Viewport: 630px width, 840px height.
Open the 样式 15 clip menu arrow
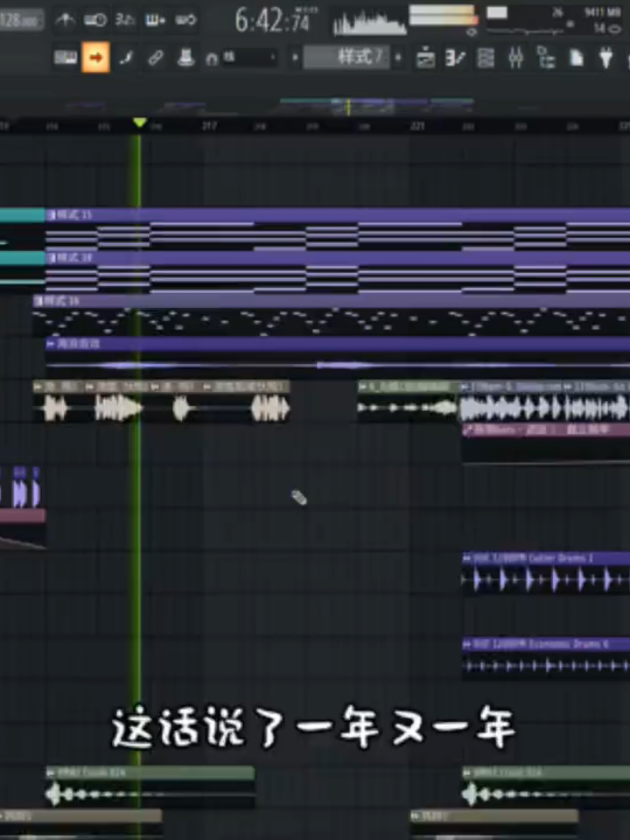51,215
